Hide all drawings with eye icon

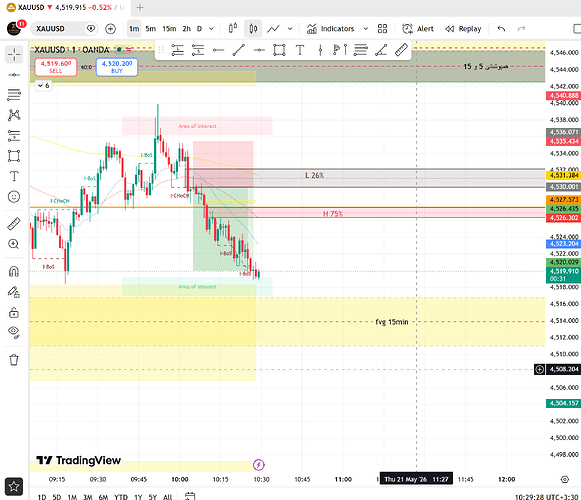[14, 332]
